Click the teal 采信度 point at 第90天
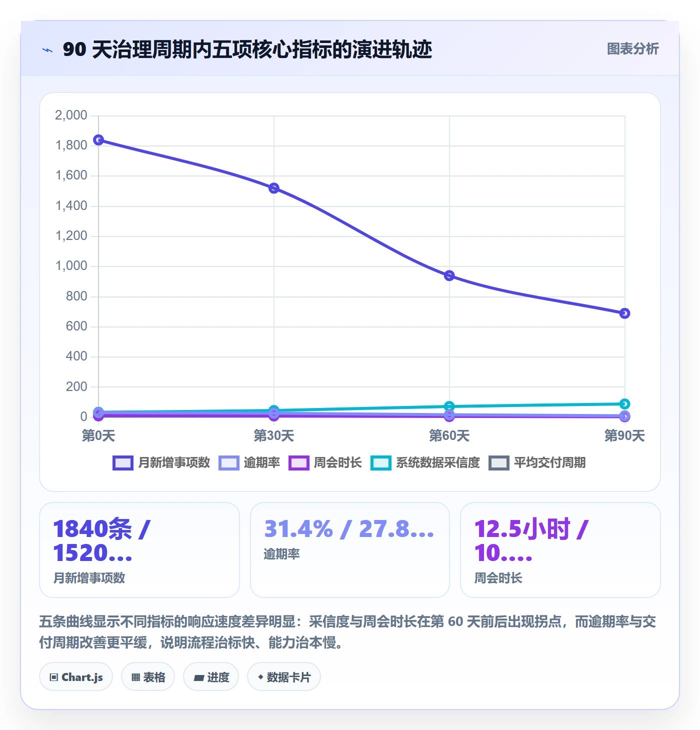This screenshot has width=700, height=730. point(624,404)
